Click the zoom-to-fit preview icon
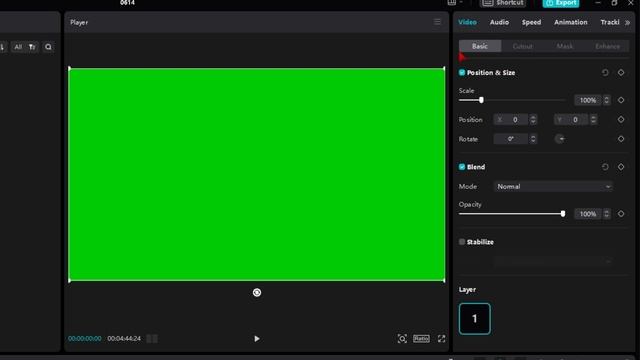This screenshot has height=360, width=640. click(x=402, y=339)
